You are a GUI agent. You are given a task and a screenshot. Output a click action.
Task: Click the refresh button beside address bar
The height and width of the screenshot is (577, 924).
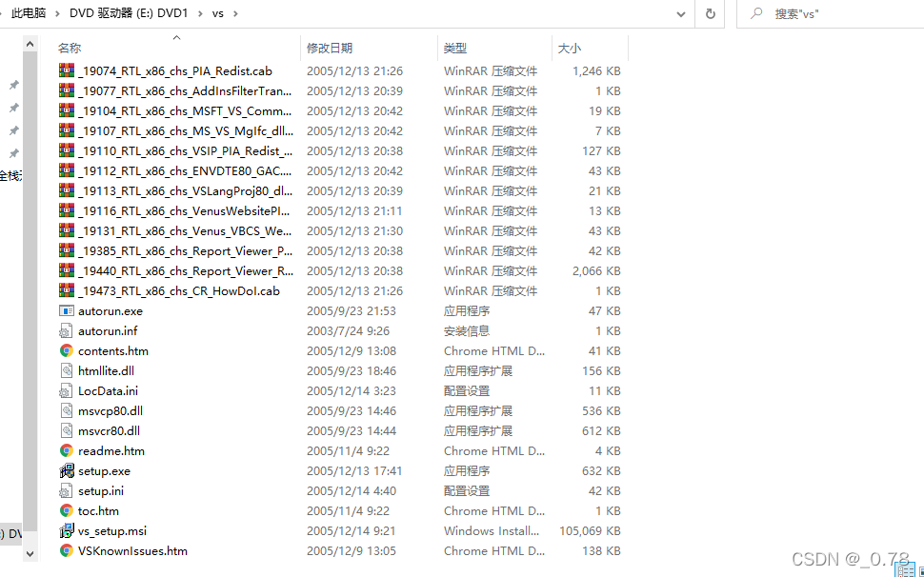(710, 13)
